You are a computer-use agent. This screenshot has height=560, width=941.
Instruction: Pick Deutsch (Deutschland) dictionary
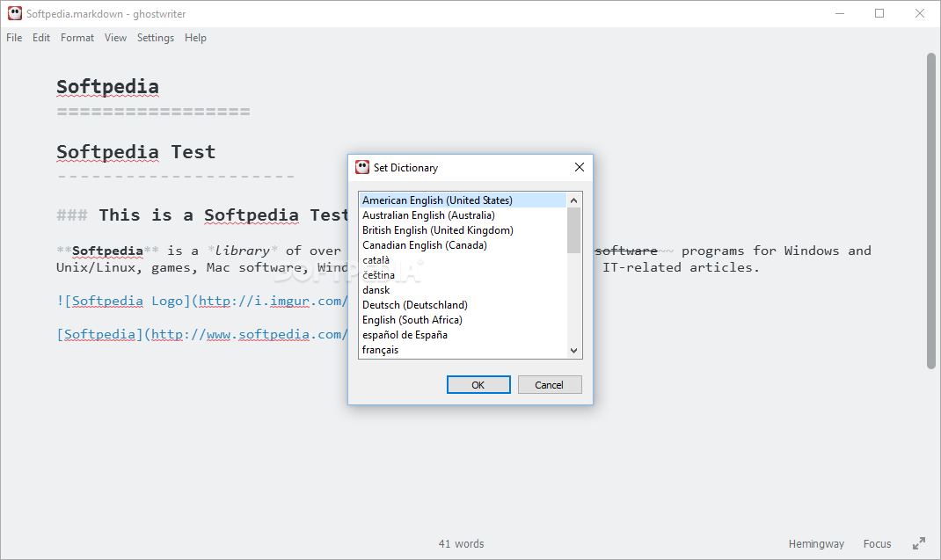tap(463, 306)
